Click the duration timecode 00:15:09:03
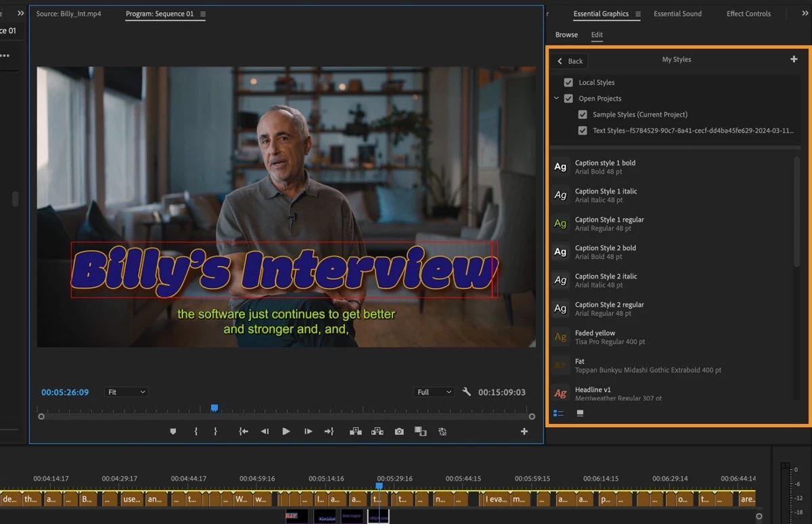The height and width of the screenshot is (524, 812). 501,392
